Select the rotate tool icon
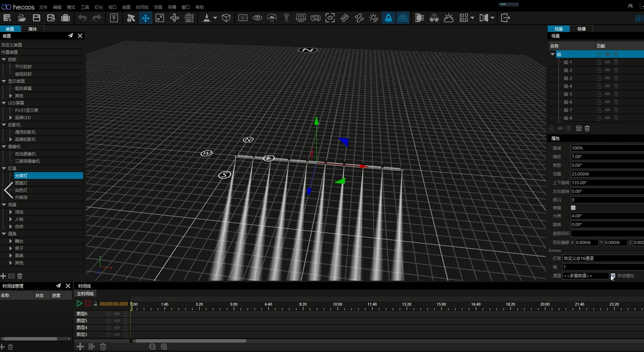The width and height of the screenshot is (644, 352). point(175,18)
